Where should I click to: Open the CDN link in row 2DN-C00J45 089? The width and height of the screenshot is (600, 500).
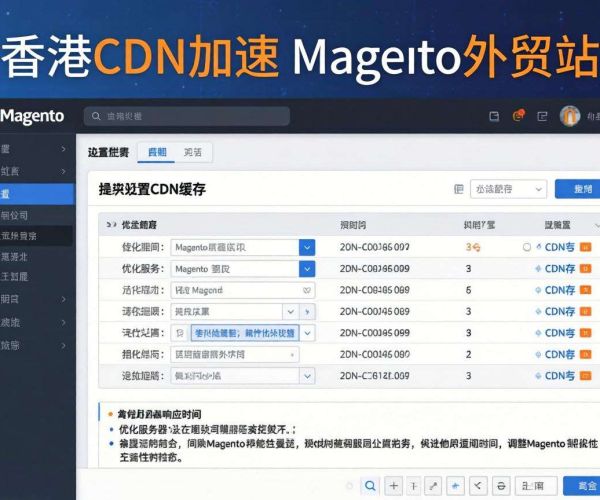coord(559,312)
